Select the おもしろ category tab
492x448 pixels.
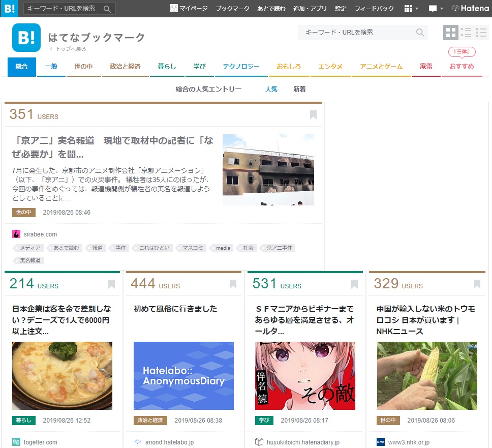click(289, 67)
